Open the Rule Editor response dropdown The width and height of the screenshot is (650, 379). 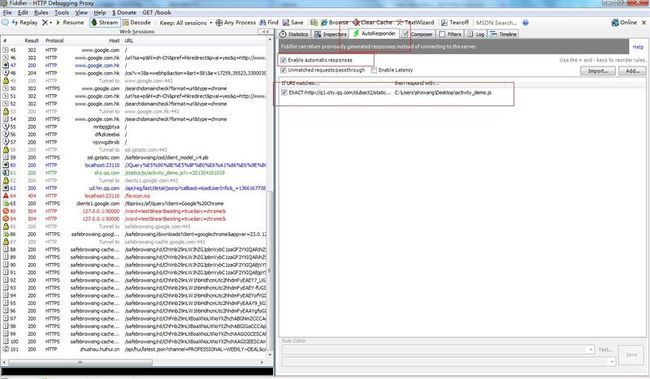[612, 362]
